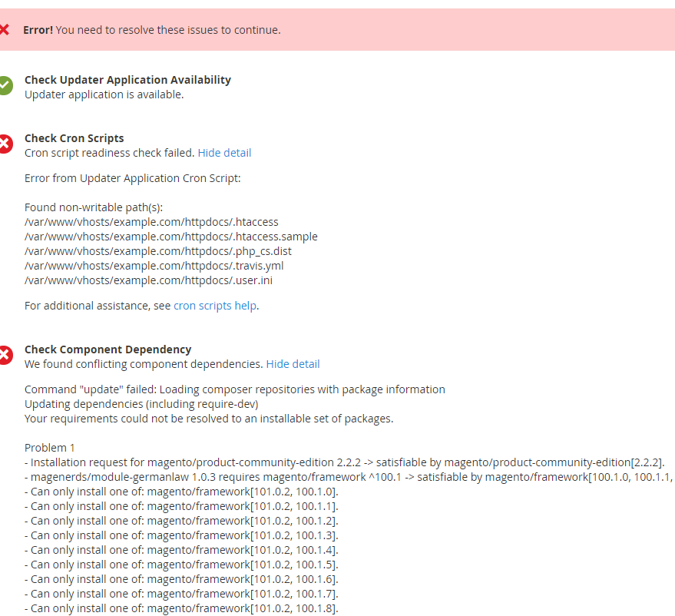This screenshot has height=616, width=675.
Task: Select the Check Cron Scripts heading
Action: 74,138
